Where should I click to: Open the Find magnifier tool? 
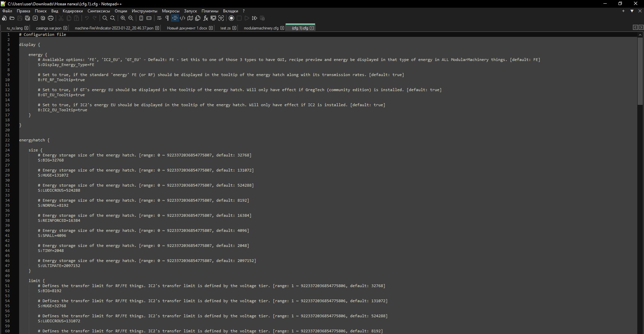point(105,18)
